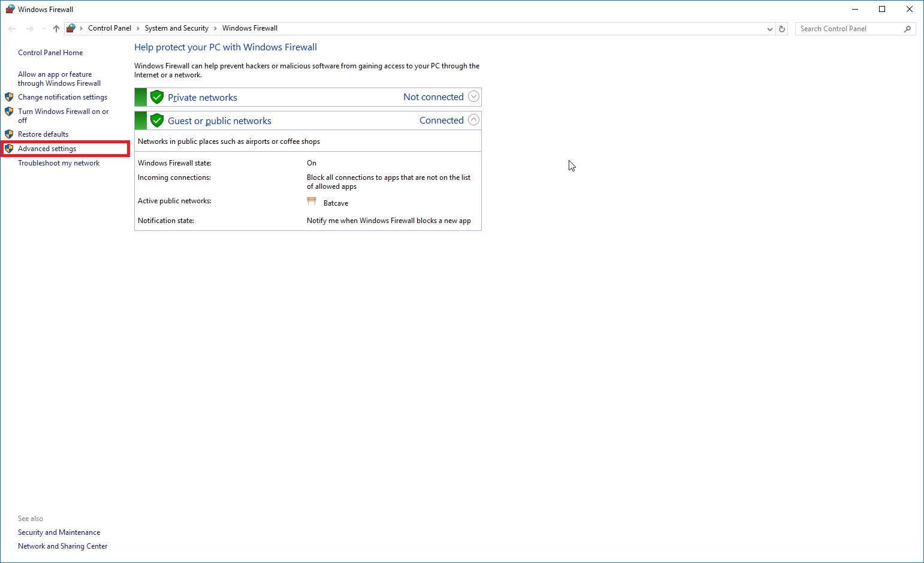The image size is (924, 563).
Task: Open the recent locations dropdown arrow
Action: pyautogui.click(x=44, y=29)
